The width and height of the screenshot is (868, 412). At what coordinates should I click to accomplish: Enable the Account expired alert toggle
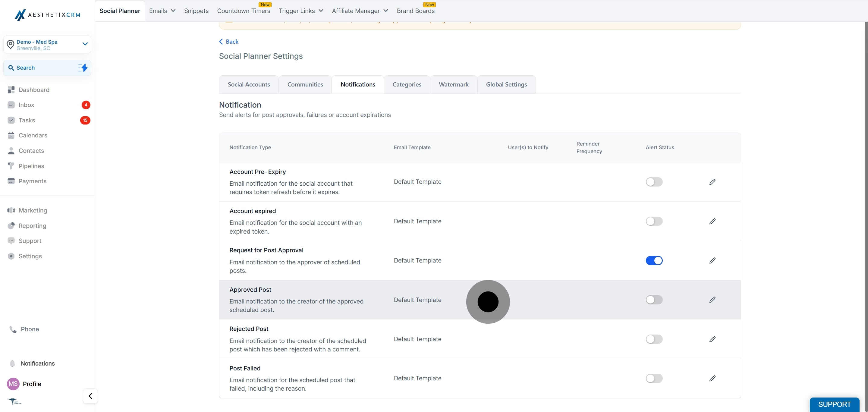(654, 221)
